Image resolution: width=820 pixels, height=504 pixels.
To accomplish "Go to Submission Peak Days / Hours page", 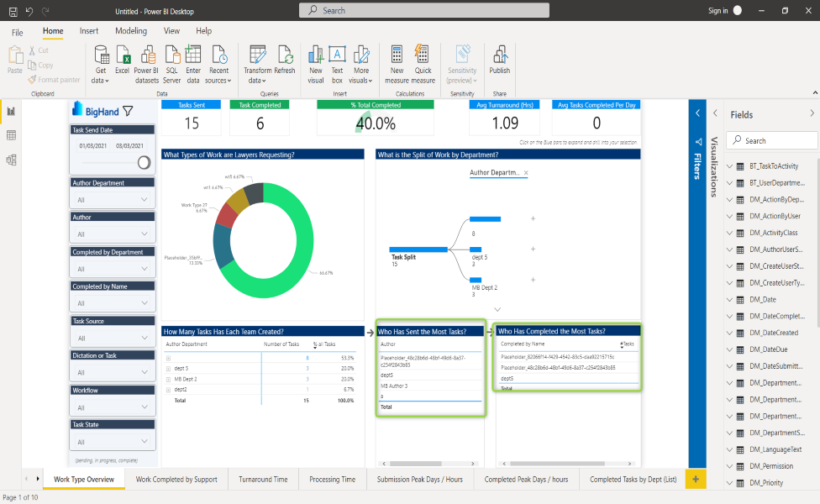I will pyautogui.click(x=420, y=480).
